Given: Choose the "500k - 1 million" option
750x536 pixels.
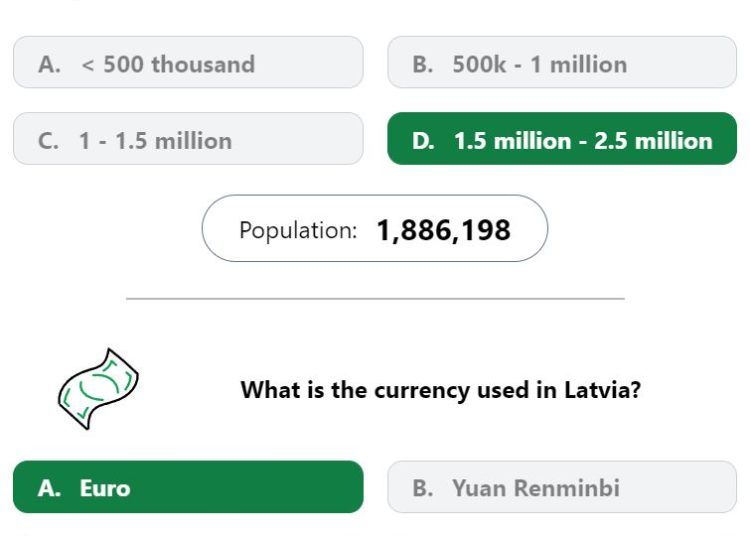Looking at the screenshot, I should [x=562, y=62].
